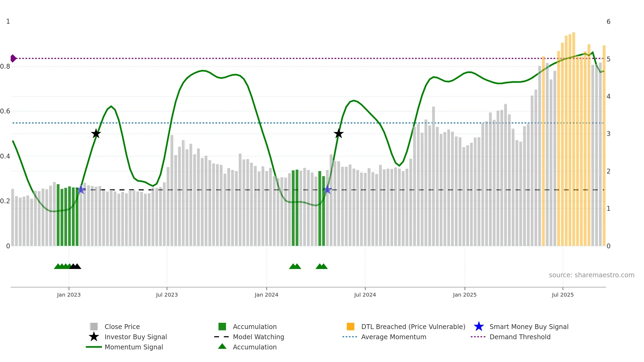644x362 pixels.
Task: Click the purple diamond Demand Threshold marker
Action: click(x=13, y=58)
